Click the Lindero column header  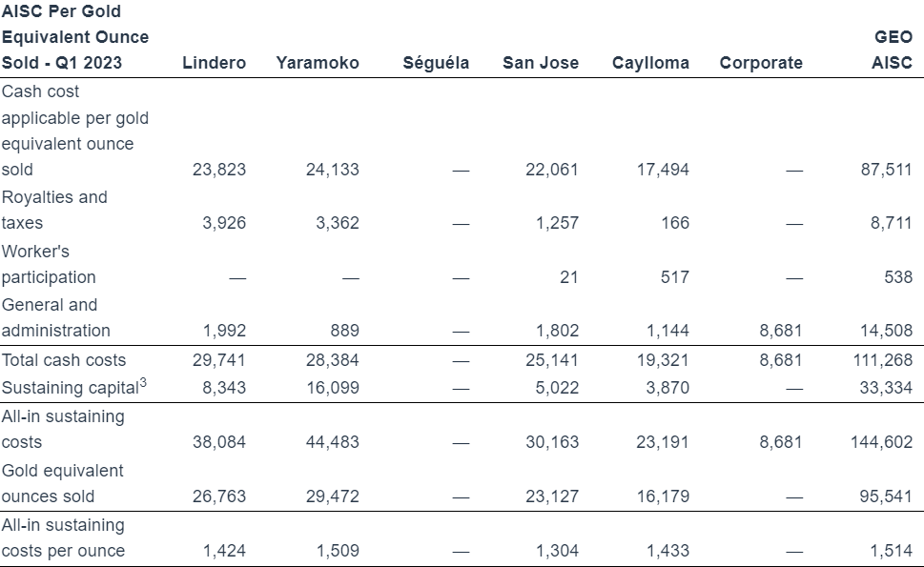tap(214, 63)
